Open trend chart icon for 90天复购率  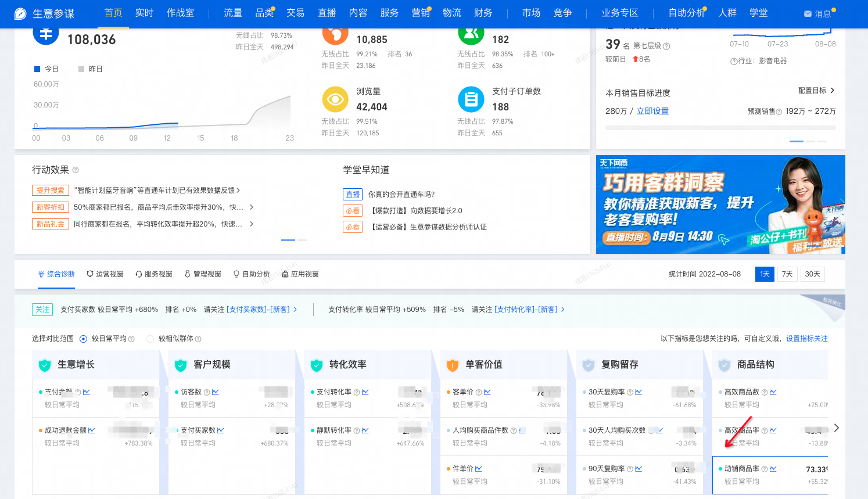tap(639, 469)
